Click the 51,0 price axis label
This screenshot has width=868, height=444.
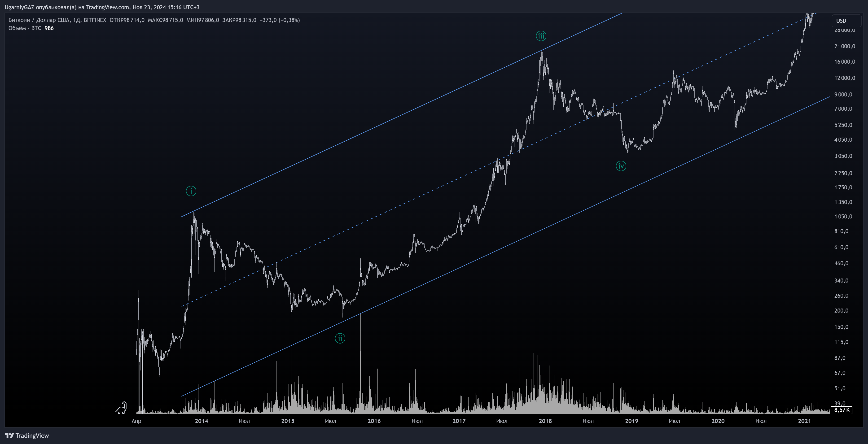[840, 388]
